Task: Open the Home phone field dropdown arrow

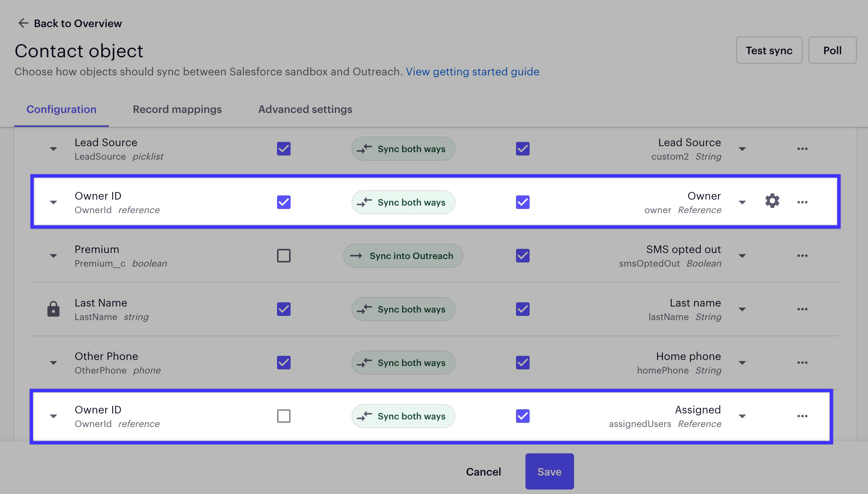Action: pos(742,363)
